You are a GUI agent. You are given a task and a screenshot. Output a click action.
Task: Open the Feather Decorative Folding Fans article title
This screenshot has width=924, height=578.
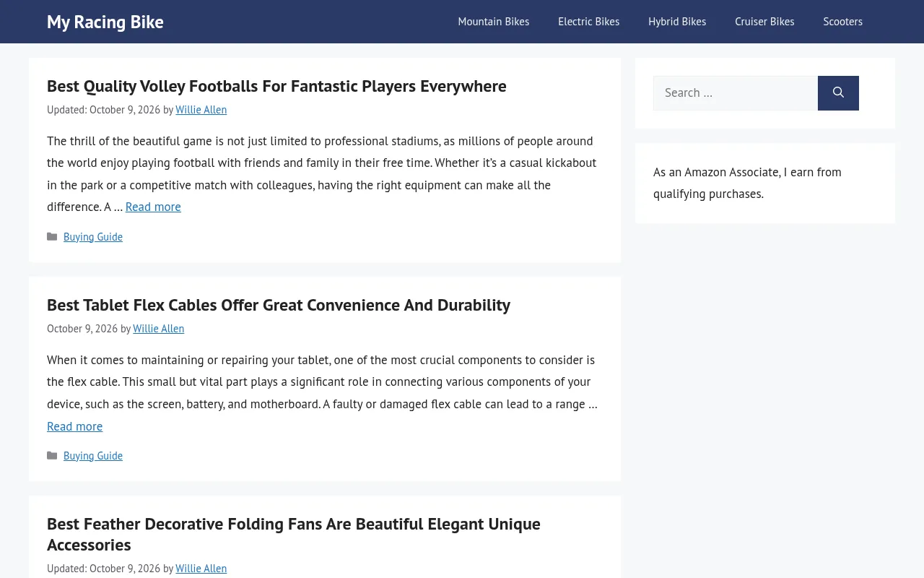point(294,534)
